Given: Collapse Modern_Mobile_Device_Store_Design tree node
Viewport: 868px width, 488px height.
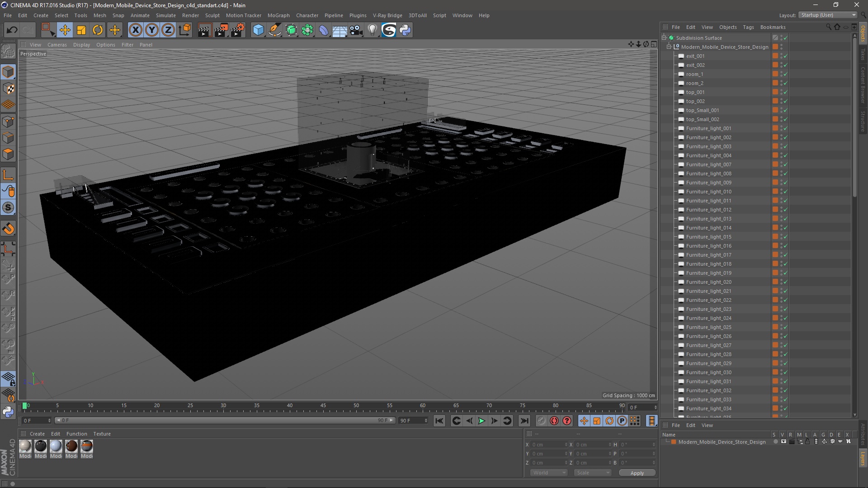Looking at the screenshot, I should (669, 47).
